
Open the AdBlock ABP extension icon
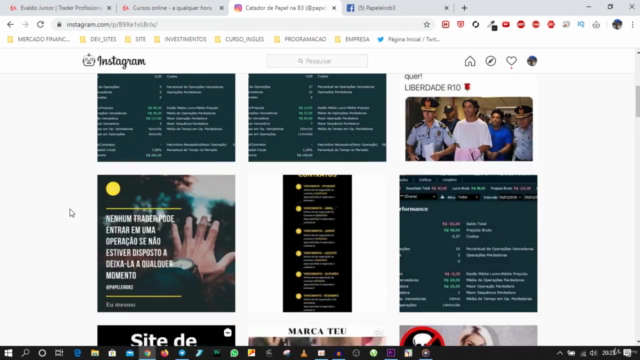click(521, 24)
